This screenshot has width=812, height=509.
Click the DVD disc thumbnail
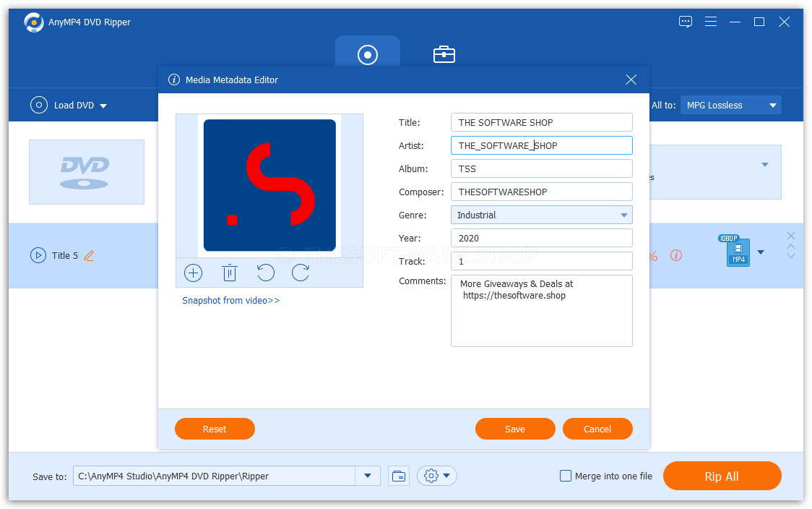(87, 172)
